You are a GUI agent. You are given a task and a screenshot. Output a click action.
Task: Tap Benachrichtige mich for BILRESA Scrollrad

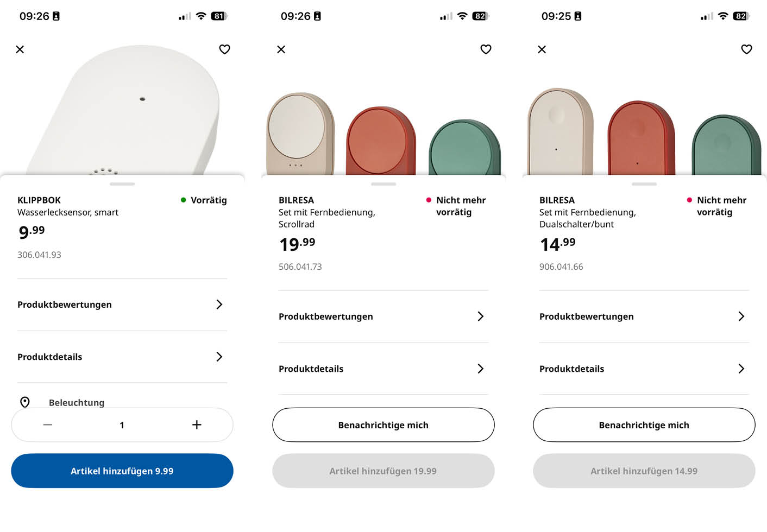pyautogui.click(x=383, y=425)
